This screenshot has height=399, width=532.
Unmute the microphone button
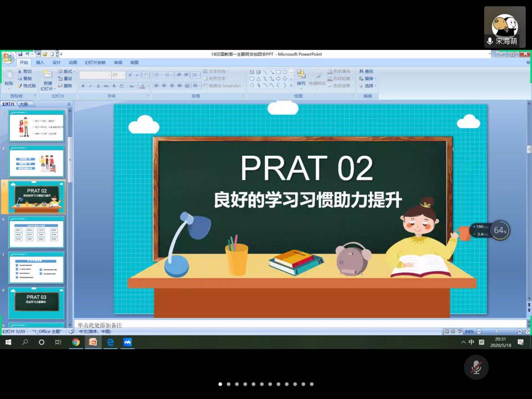pyautogui.click(x=476, y=368)
